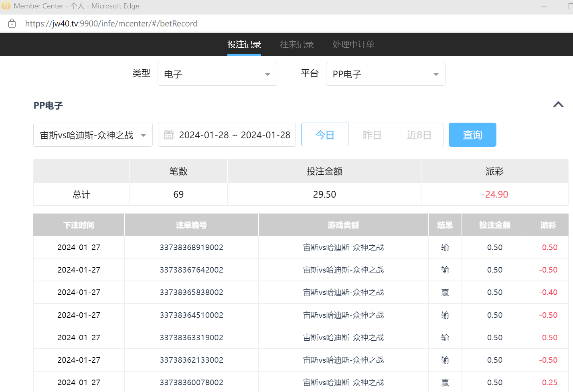Click the Edge window favicon icon
Screen dimensions: 573x392
[6, 6]
